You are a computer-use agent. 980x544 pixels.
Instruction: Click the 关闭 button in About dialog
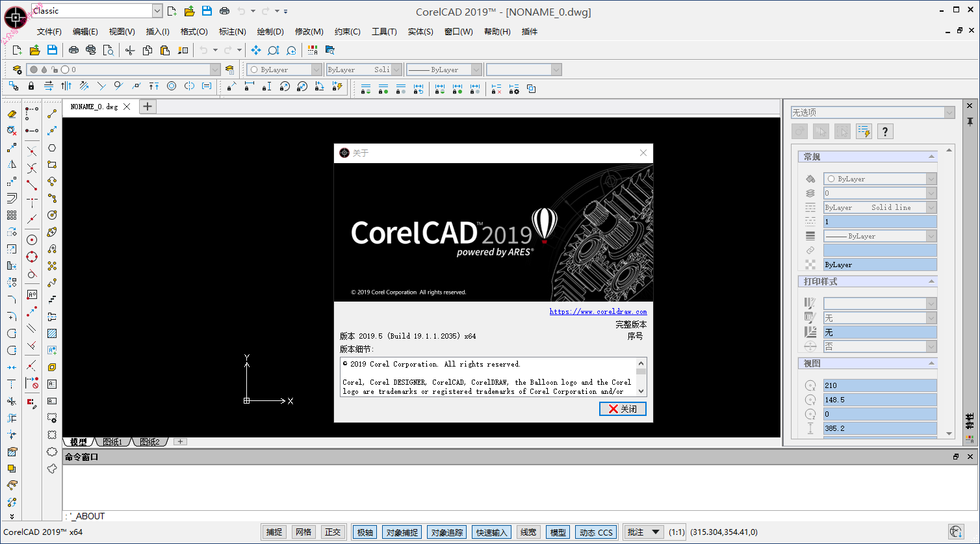[623, 409]
